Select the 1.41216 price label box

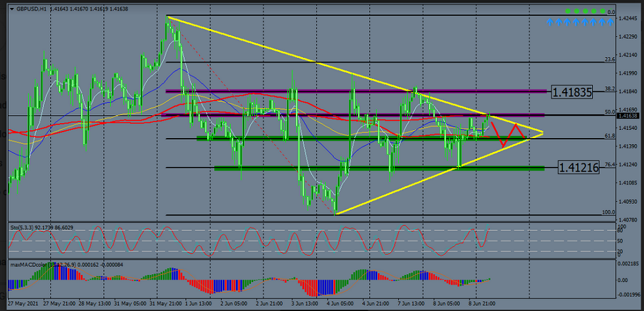pyautogui.click(x=578, y=168)
